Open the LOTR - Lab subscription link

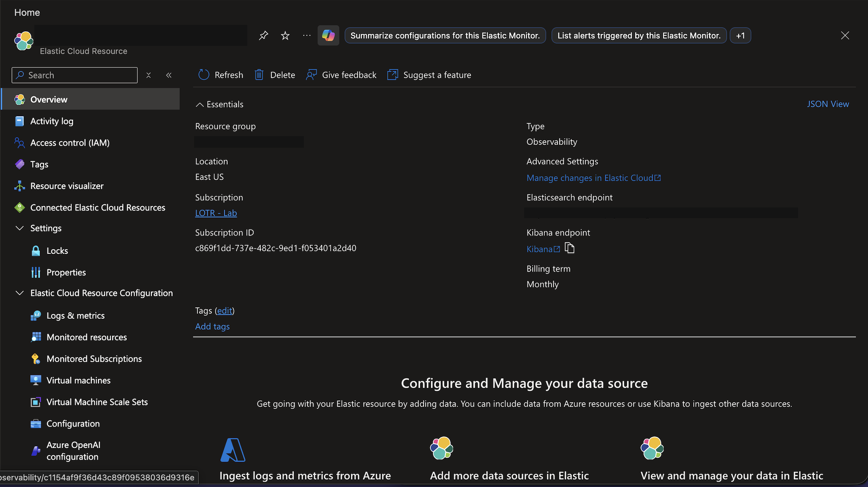pos(216,213)
